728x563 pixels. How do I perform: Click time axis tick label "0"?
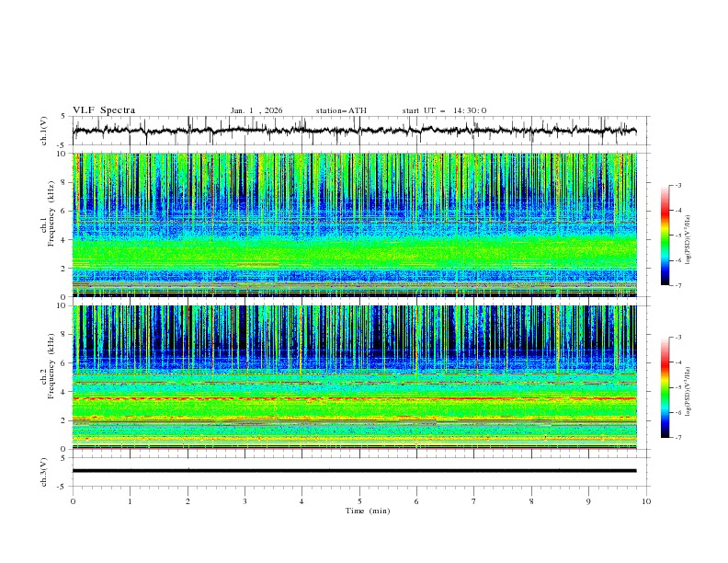tap(73, 501)
